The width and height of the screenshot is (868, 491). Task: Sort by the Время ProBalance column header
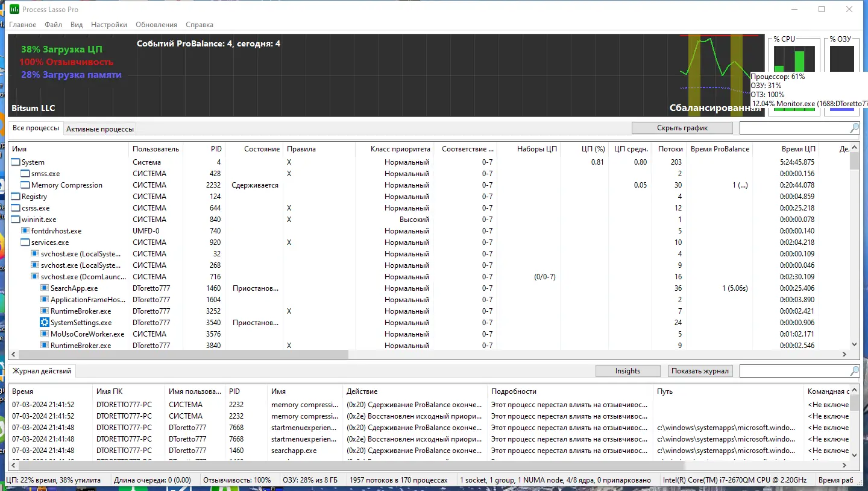click(x=720, y=149)
